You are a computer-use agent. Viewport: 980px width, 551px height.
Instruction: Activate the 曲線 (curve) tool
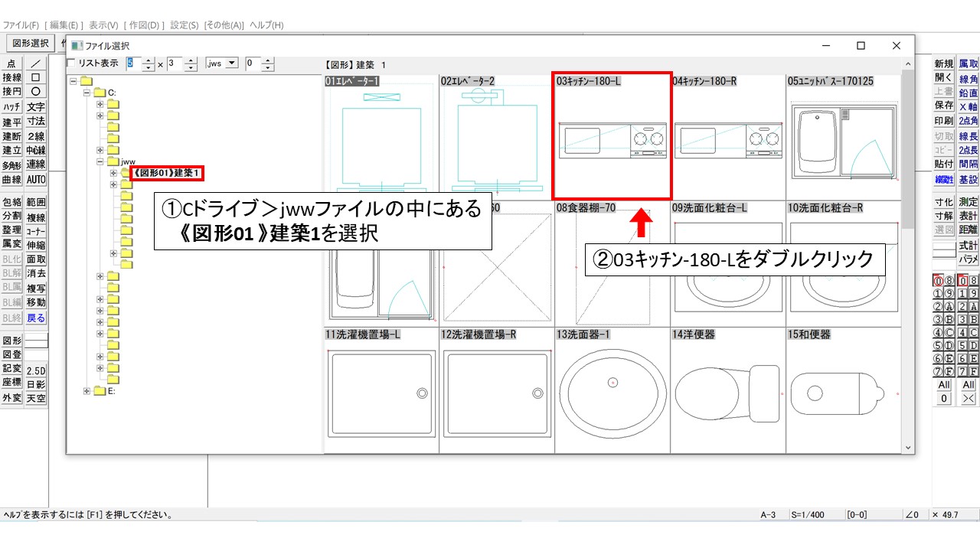click(13, 178)
